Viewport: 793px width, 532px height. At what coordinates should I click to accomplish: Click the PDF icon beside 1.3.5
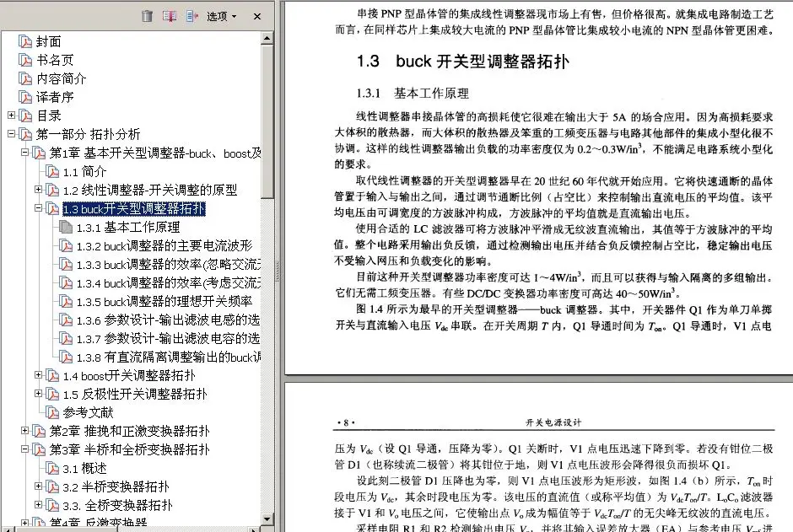(x=66, y=302)
